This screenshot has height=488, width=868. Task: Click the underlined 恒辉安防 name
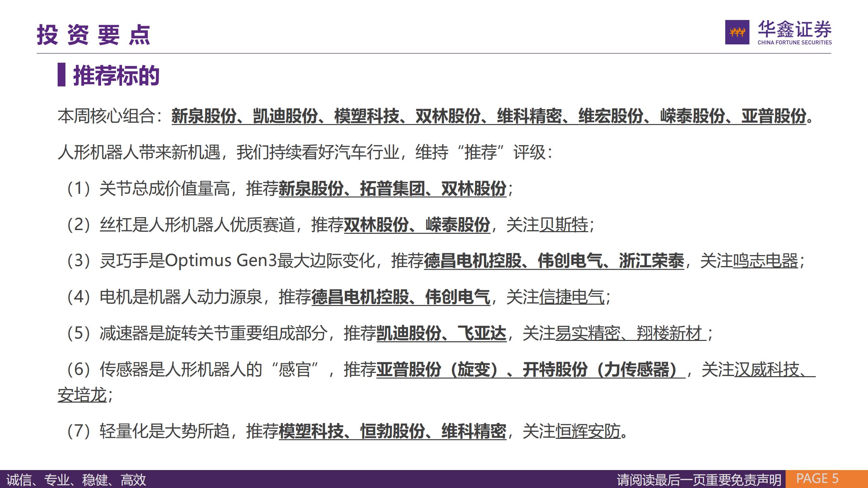(588, 431)
